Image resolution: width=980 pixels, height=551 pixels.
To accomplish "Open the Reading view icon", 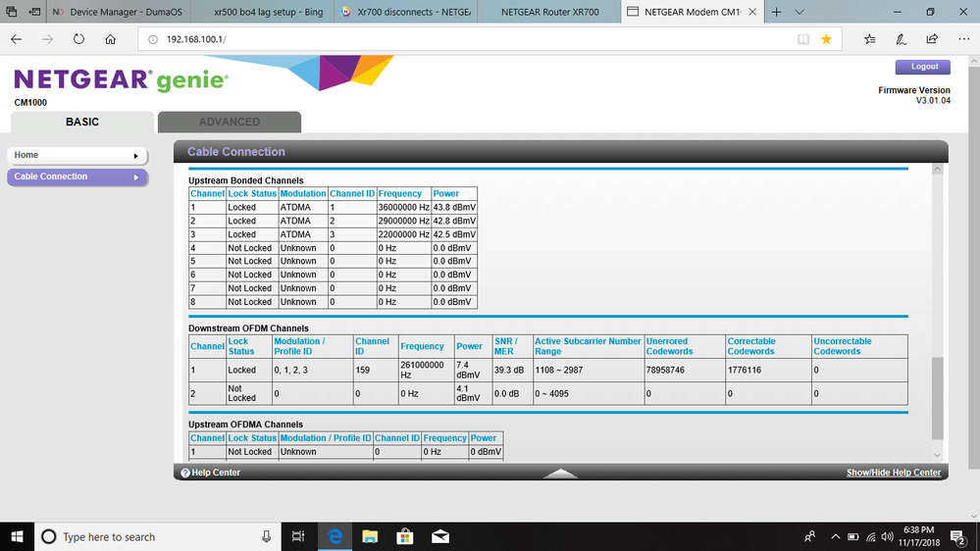I will click(x=803, y=39).
